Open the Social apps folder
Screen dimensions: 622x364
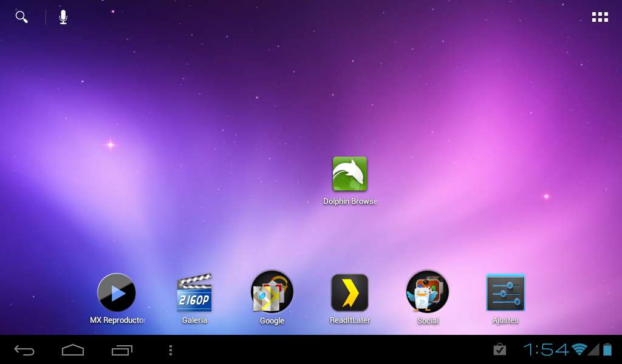[x=428, y=292]
